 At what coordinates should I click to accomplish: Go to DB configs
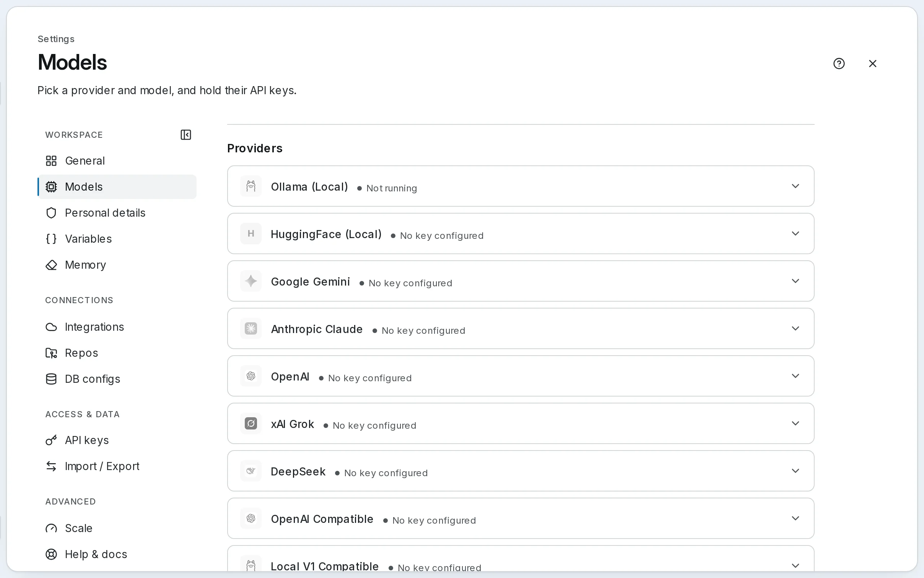[x=117, y=379]
